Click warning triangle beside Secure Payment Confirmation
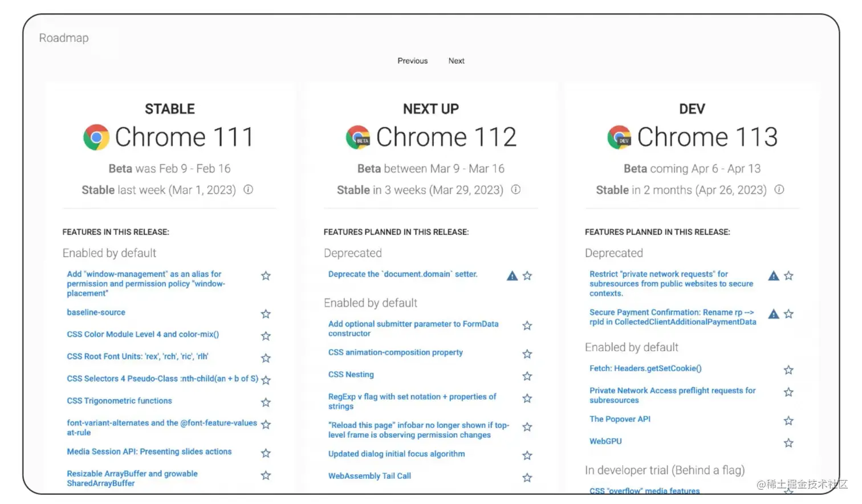The height and width of the screenshot is (504, 862). 774,314
